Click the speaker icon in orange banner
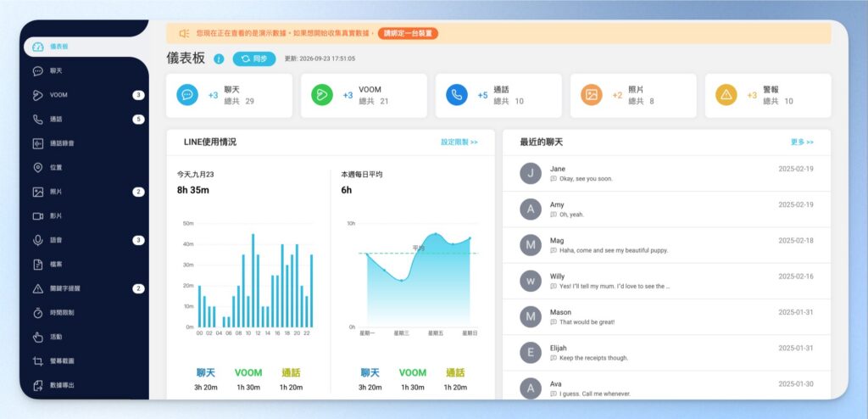The height and width of the screenshot is (419, 868). [x=184, y=33]
